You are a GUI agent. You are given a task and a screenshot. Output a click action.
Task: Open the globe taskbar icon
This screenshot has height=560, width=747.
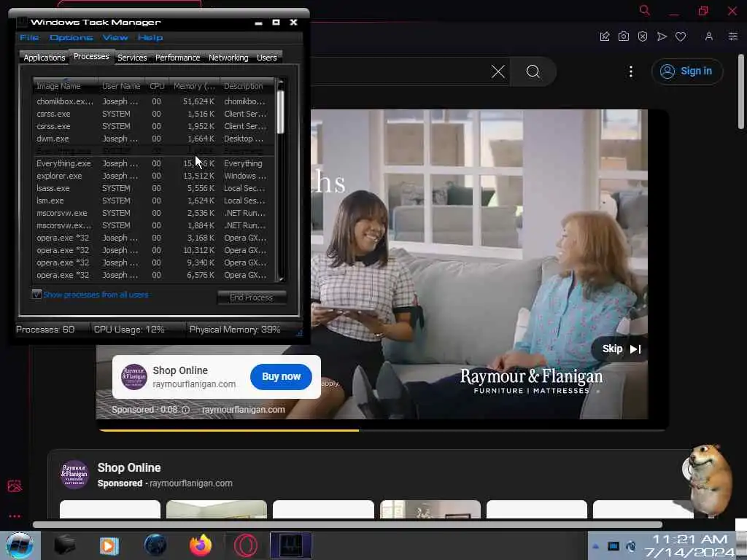pos(155,545)
